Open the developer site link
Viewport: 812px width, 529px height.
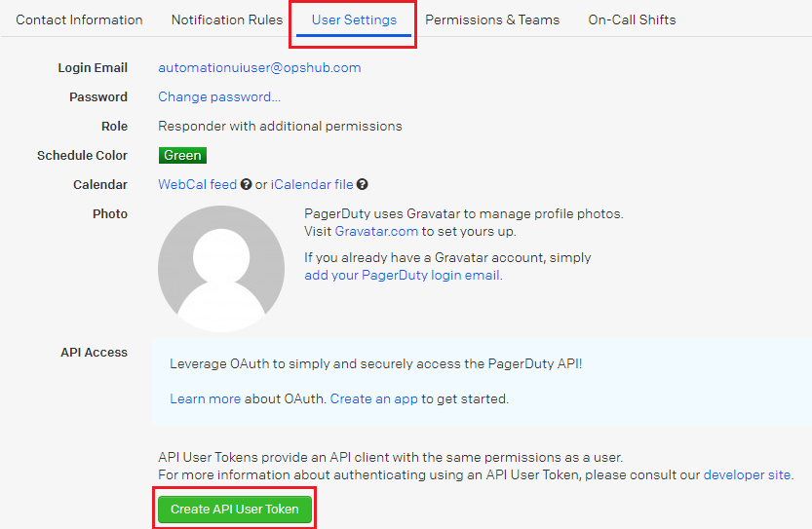(748, 474)
